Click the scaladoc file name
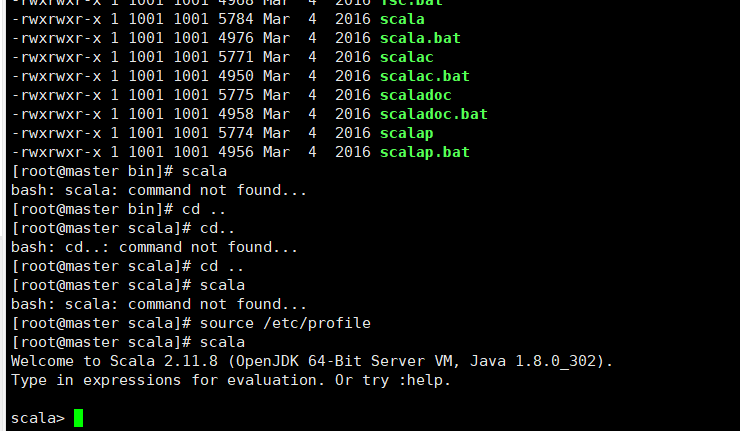 coord(415,95)
